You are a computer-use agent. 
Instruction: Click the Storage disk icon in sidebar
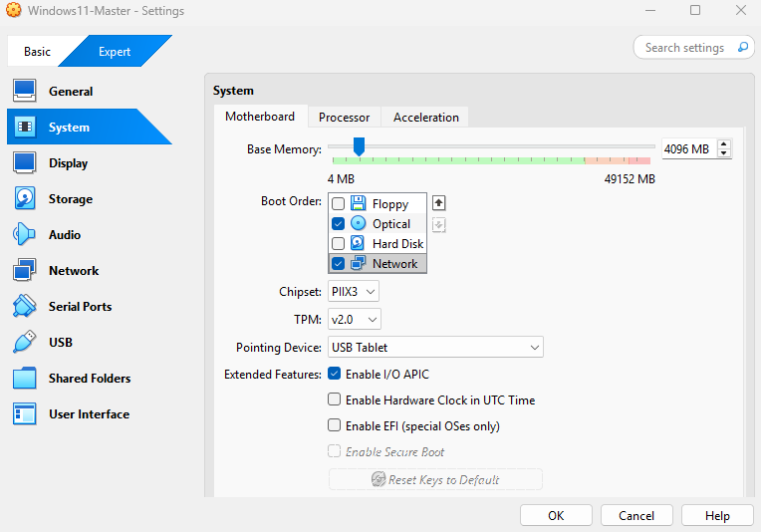point(24,198)
